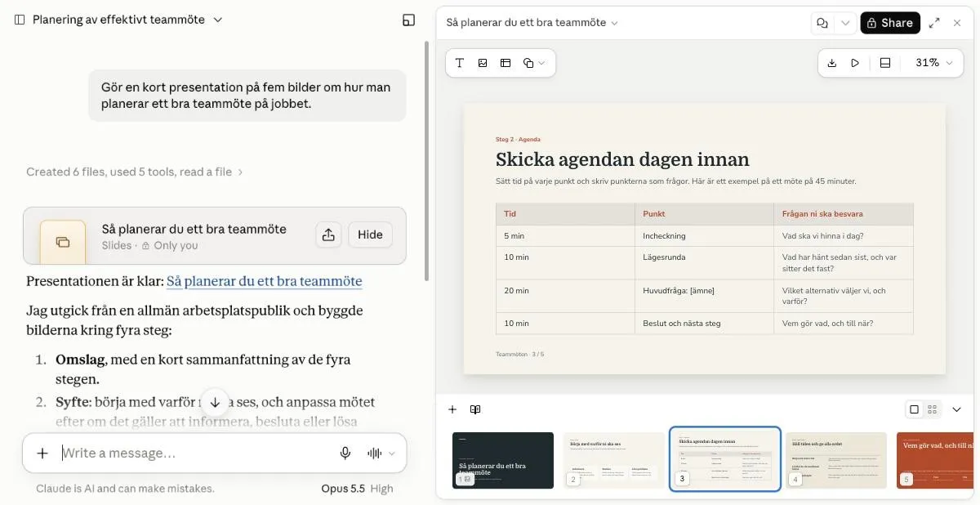This screenshot has width=980, height=505.
Task: Click the 'Vad ska vi hinna i dag?' cell
Action: [844, 236]
